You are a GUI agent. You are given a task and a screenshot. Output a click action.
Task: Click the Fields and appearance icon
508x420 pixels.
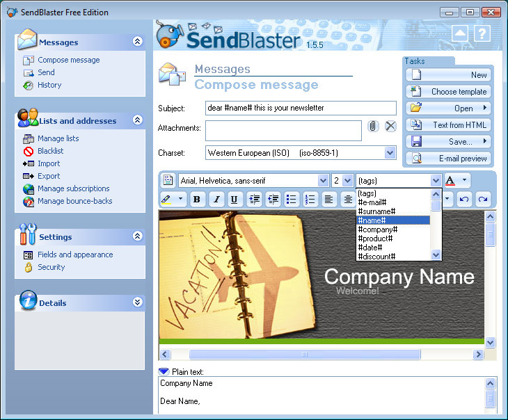(x=29, y=255)
